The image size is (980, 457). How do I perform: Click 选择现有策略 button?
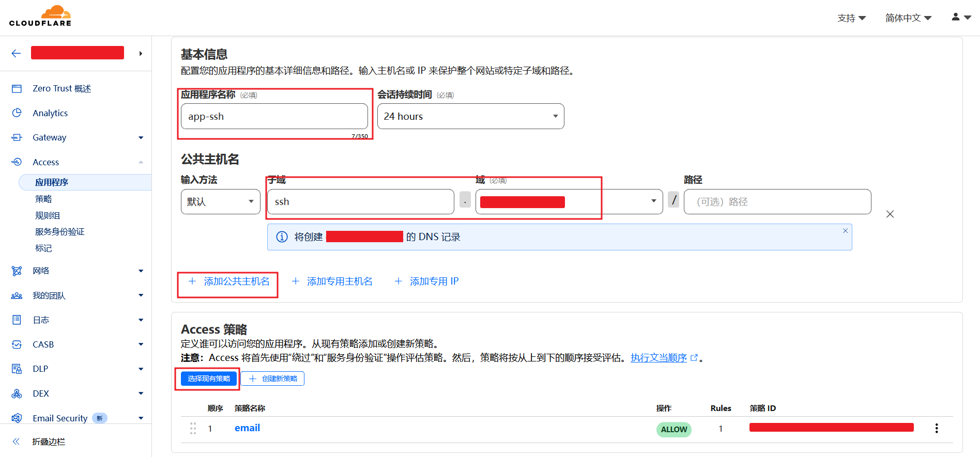point(209,379)
